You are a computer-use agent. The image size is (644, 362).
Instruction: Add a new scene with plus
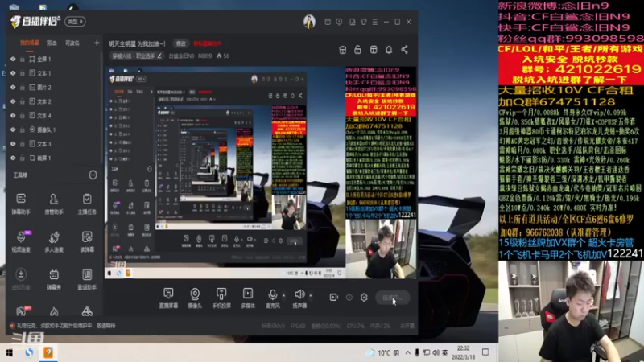97,43
